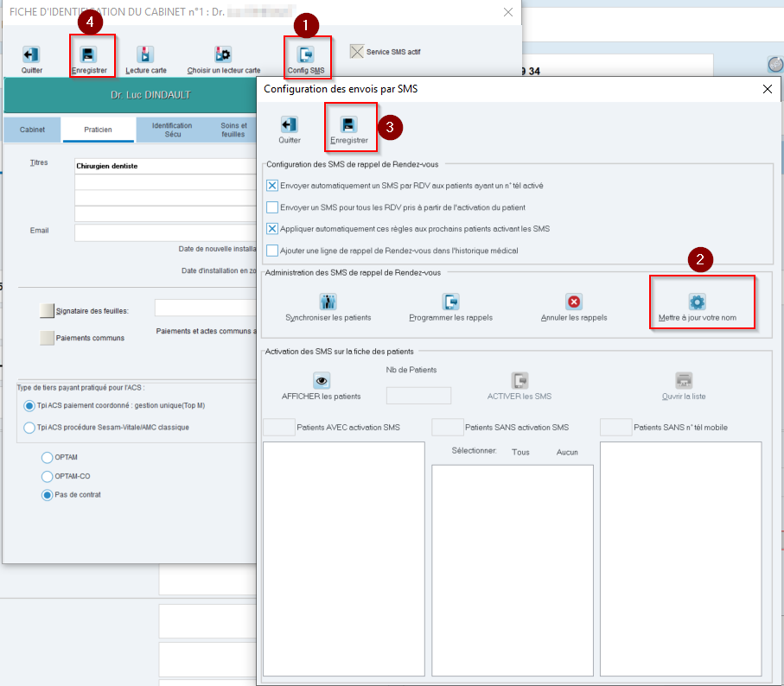Select the OPTAM-CO radio button
Viewport: 784px width, 686px height.
point(47,476)
